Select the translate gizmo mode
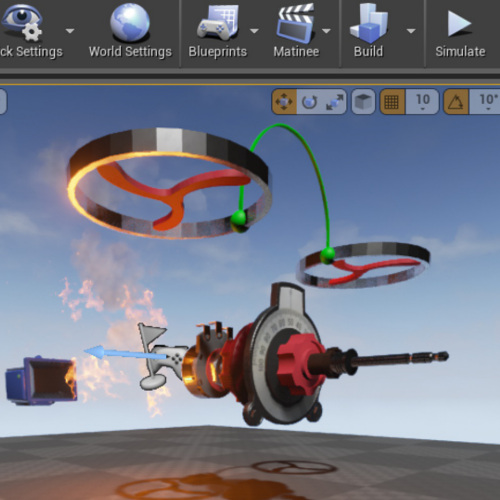Image resolution: width=500 pixels, height=500 pixels. click(x=284, y=102)
